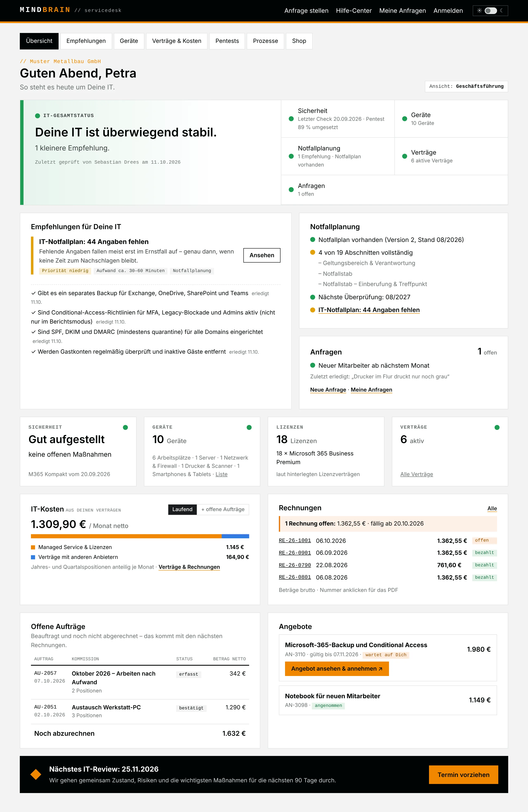Click the Termin vorziehen button
Image resolution: width=528 pixels, height=812 pixels.
click(x=463, y=774)
